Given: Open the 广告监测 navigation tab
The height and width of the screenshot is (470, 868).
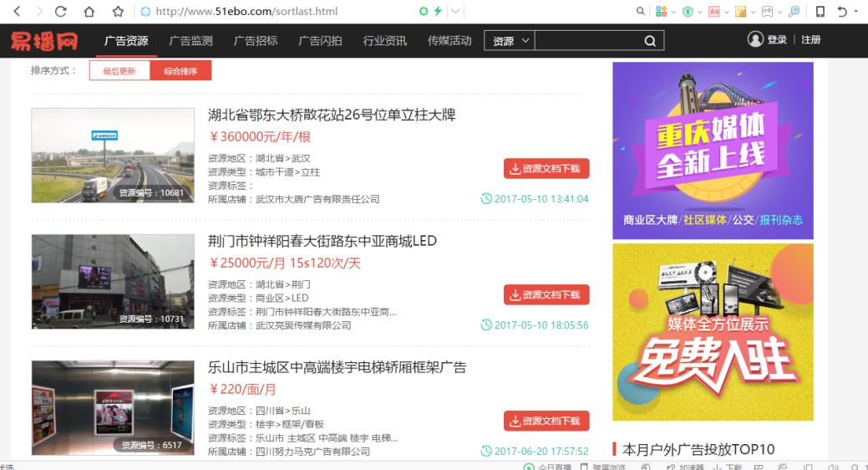Looking at the screenshot, I should pyautogui.click(x=190, y=40).
